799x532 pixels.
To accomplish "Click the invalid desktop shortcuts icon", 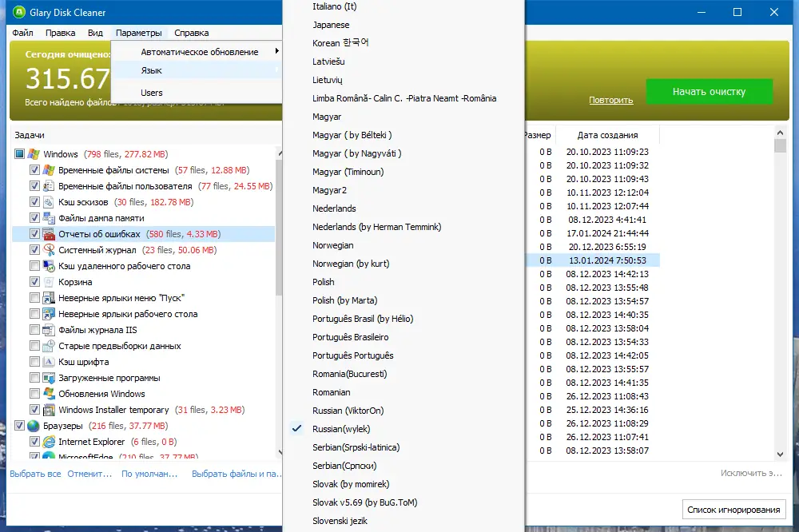I will tap(49, 314).
